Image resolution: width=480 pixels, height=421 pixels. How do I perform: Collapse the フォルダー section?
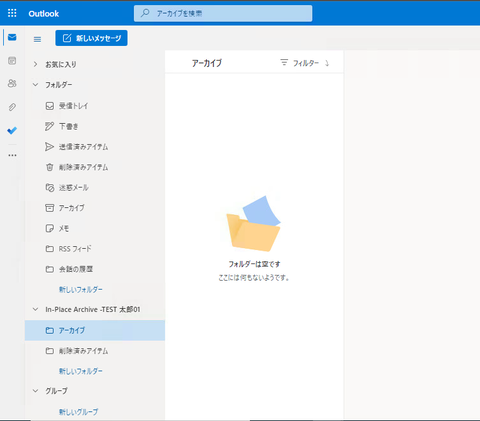[x=35, y=85]
